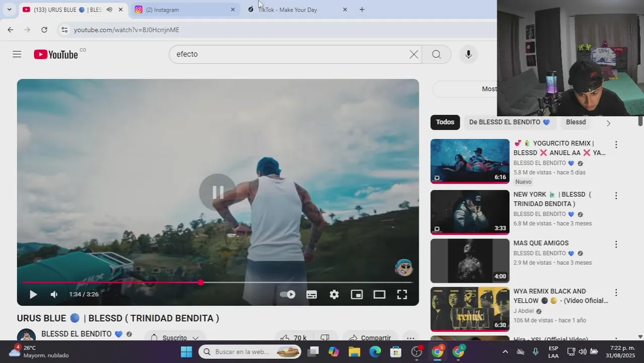
Task: Click the channel watermark in video corner
Action: (404, 268)
